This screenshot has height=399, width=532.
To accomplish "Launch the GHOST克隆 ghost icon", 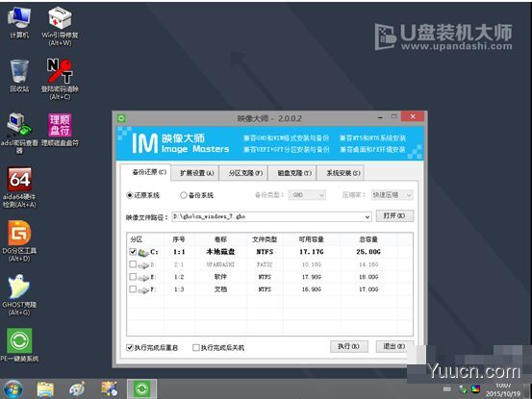I will pyautogui.click(x=19, y=294).
